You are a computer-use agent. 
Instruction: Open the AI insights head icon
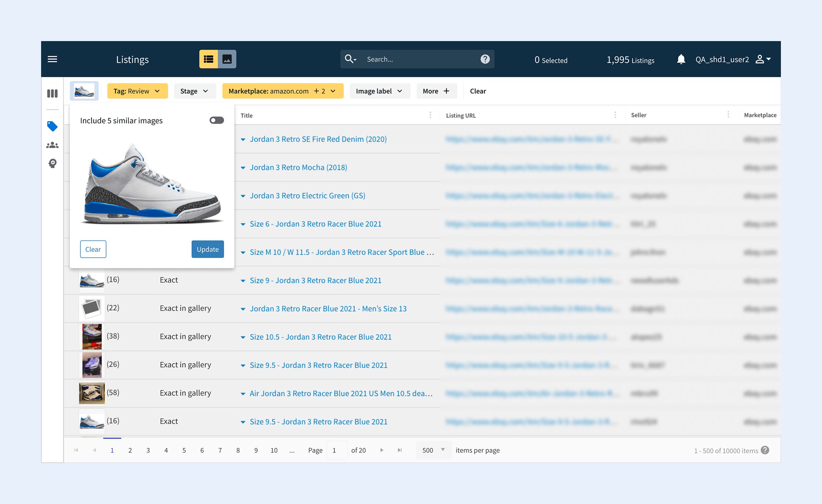pos(52,163)
